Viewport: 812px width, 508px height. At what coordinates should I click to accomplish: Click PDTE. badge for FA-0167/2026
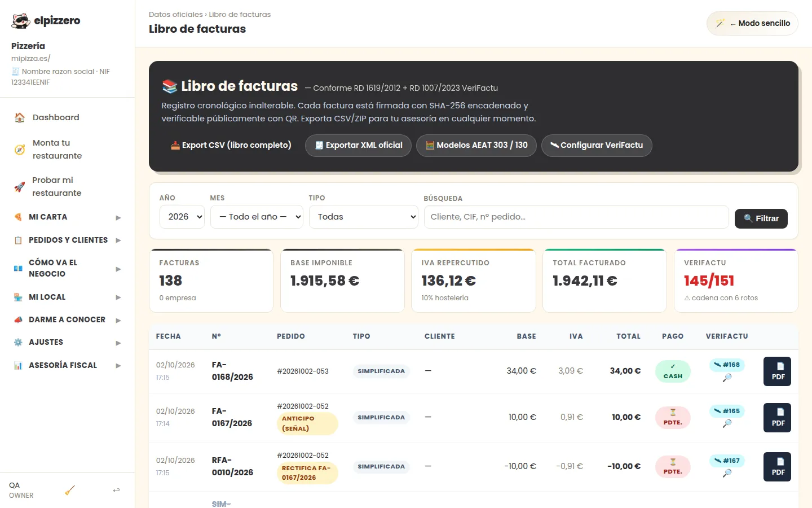(673, 418)
